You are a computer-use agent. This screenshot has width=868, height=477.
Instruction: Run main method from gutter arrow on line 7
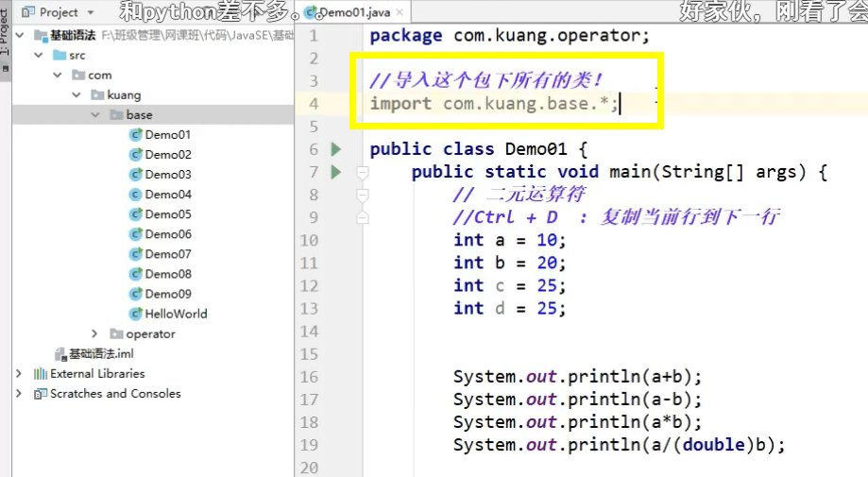[x=336, y=172]
